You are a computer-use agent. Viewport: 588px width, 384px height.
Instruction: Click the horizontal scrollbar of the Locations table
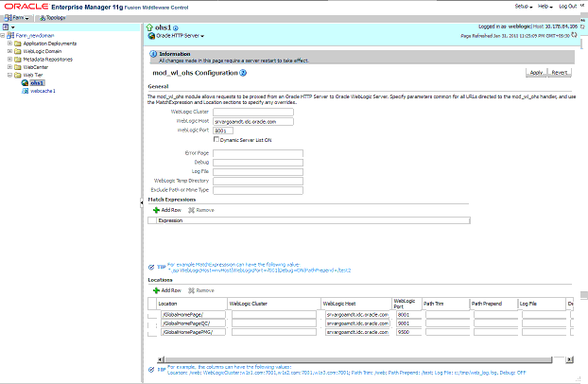[x=358, y=359]
